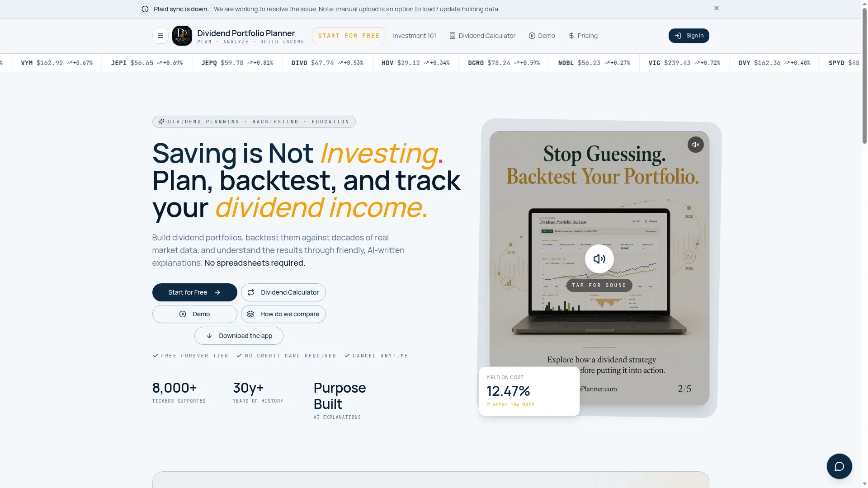This screenshot has height=488, width=868.
Task: Click the Sign in button
Action: tap(689, 36)
